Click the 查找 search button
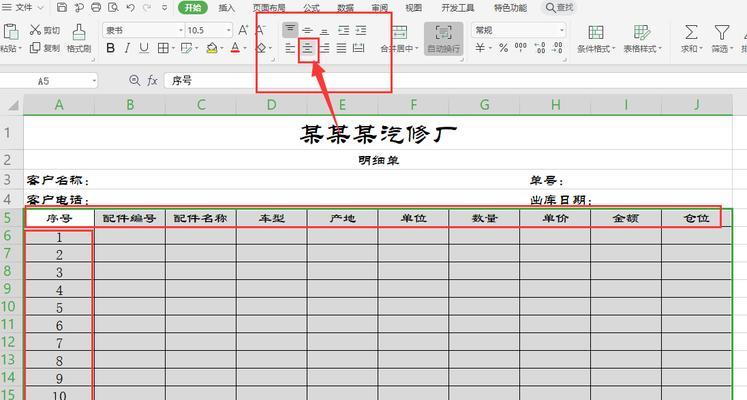 (559, 8)
